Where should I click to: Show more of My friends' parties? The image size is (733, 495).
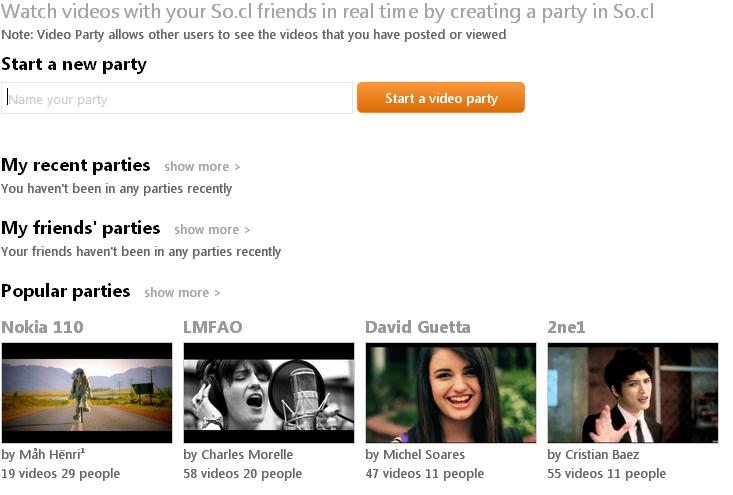tap(212, 230)
